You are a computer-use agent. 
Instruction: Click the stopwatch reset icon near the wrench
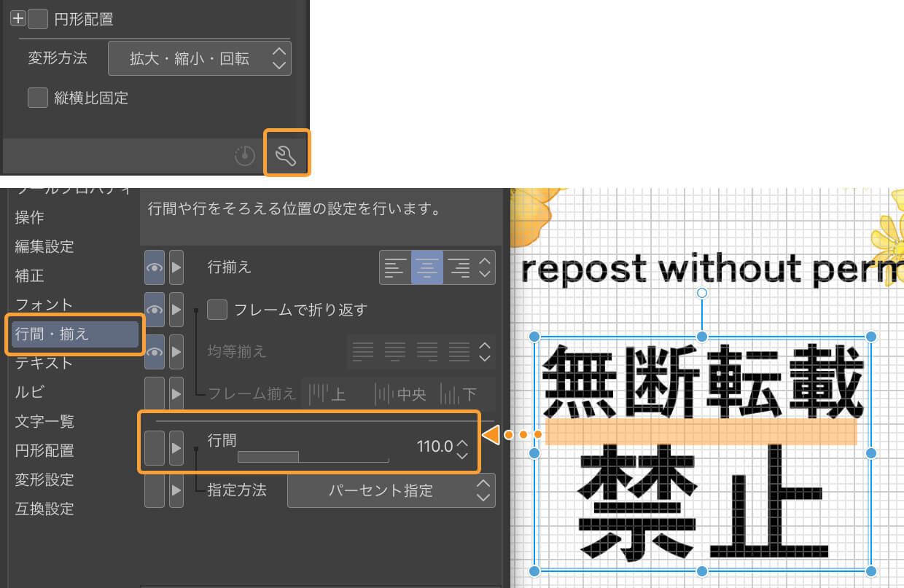244,154
